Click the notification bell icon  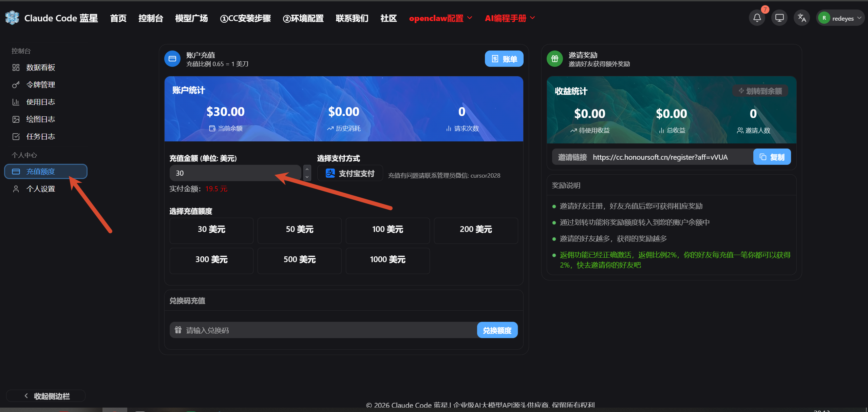click(757, 18)
